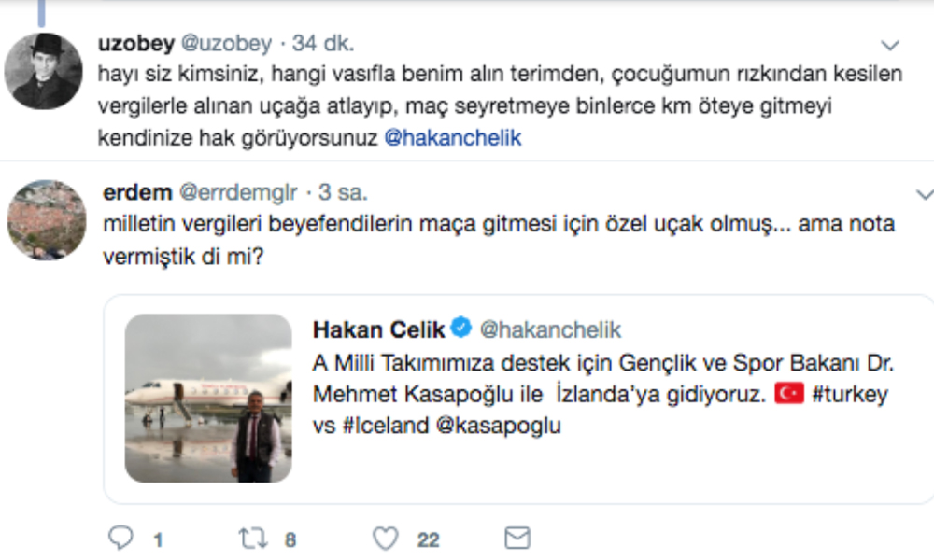Viewport: 934px width, 560px height.
Task: Expand options chevron on uzobey's tweet
Action: tap(890, 45)
